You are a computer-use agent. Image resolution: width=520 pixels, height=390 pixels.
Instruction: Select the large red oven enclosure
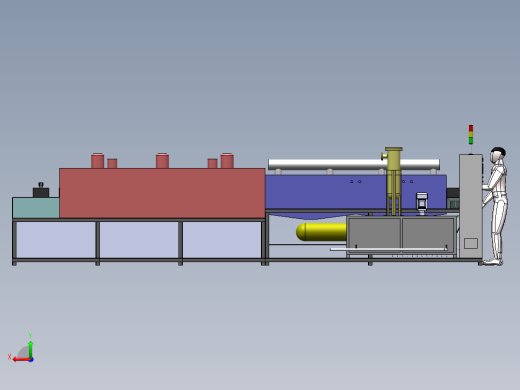click(162, 193)
